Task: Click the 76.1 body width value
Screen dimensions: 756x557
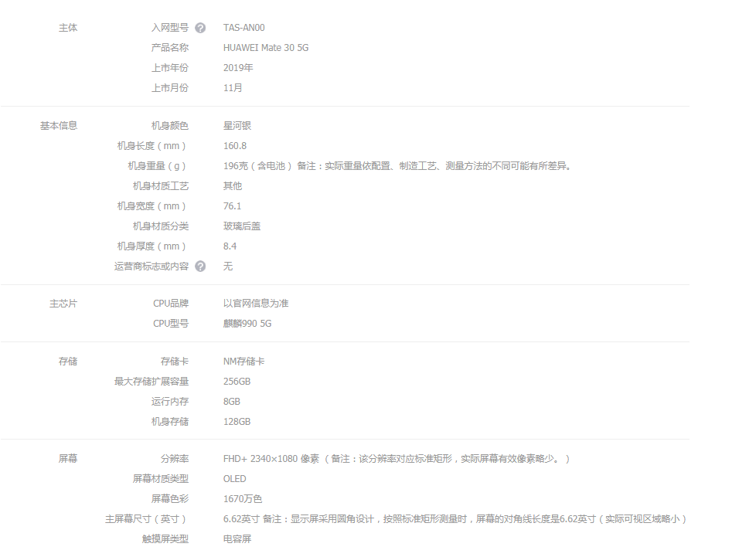Action: (232, 206)
